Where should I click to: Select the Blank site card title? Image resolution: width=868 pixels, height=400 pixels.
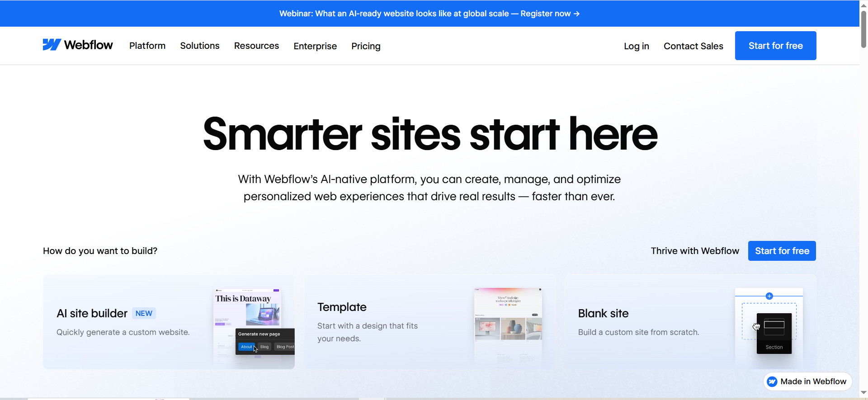[603, 313]
